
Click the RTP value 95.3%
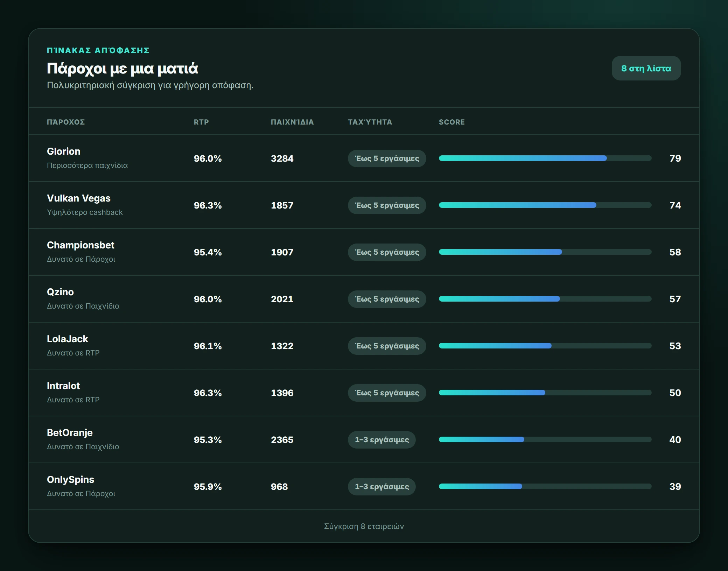pos(208,440)
